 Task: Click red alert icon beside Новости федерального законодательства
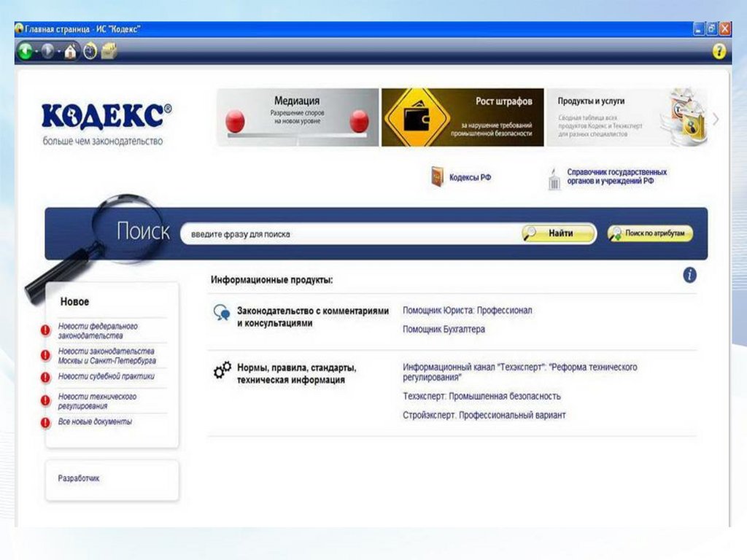point(45,330)
